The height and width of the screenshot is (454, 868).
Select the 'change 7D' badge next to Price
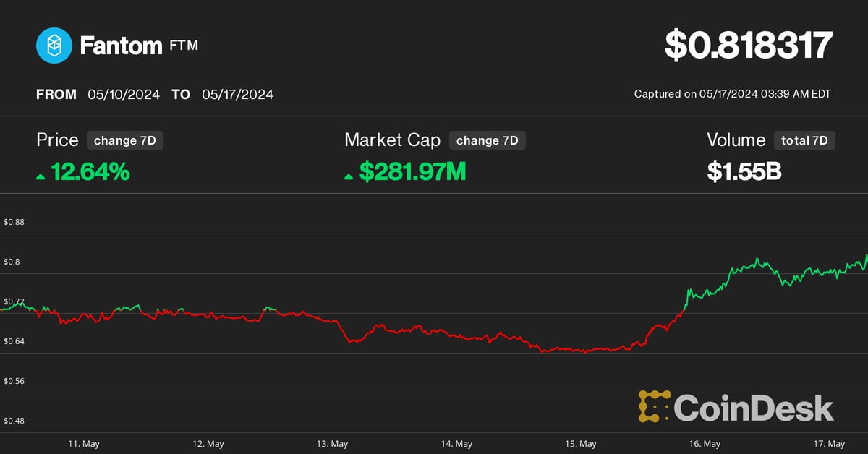124,140
